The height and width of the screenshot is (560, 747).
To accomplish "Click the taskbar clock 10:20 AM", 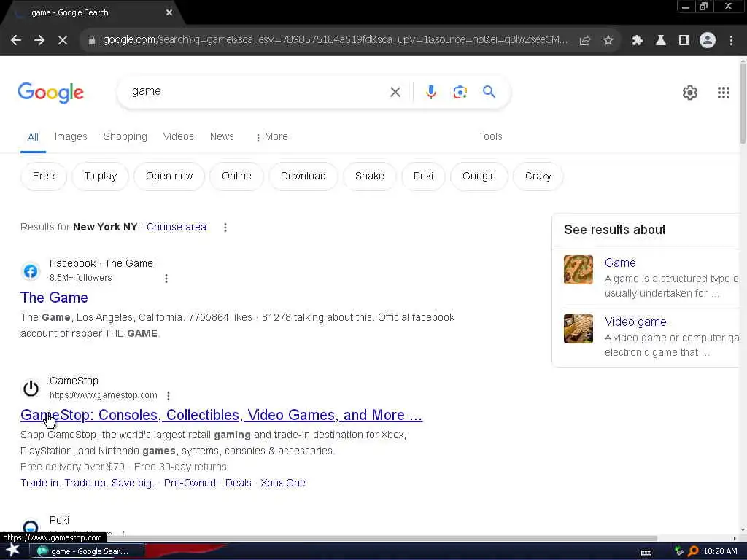I will [720, 551].
